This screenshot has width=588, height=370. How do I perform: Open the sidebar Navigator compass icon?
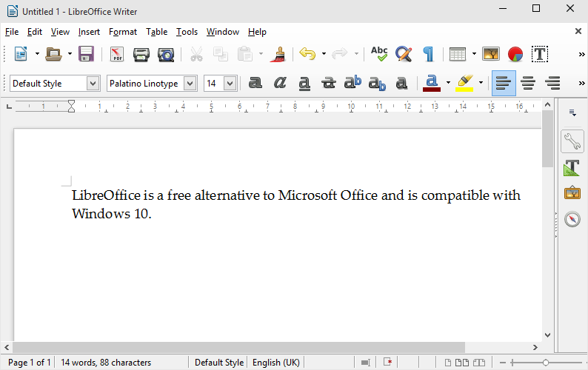[572, 219]
